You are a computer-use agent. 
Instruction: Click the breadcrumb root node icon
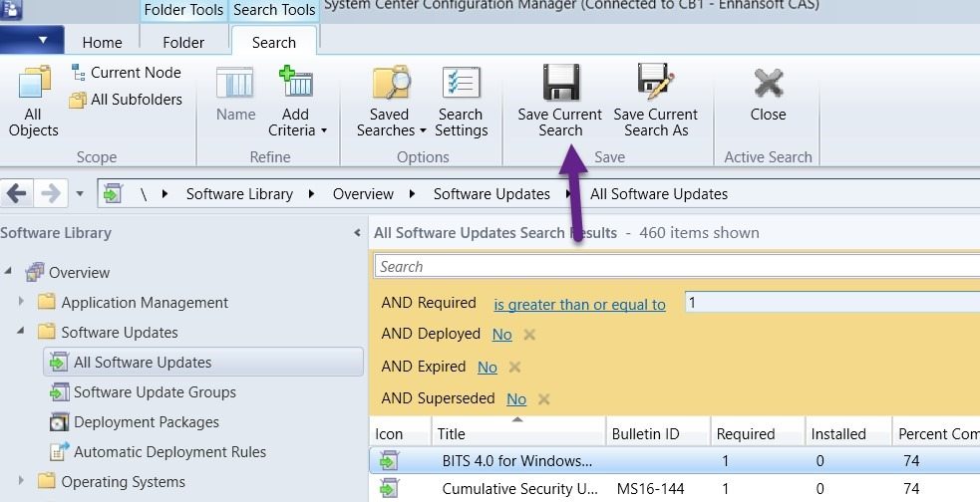coord(113,193)
